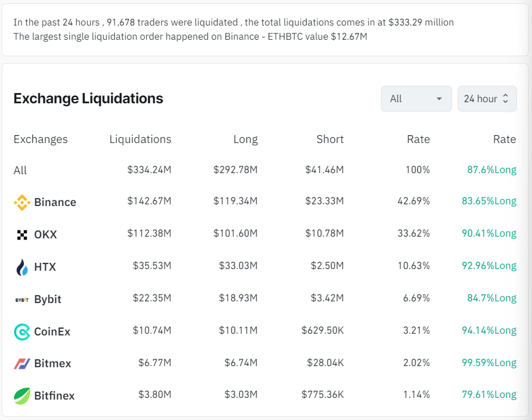The image size is (532, 420).
Task: Click the Bybit logo icon
Action: [22, 299]
